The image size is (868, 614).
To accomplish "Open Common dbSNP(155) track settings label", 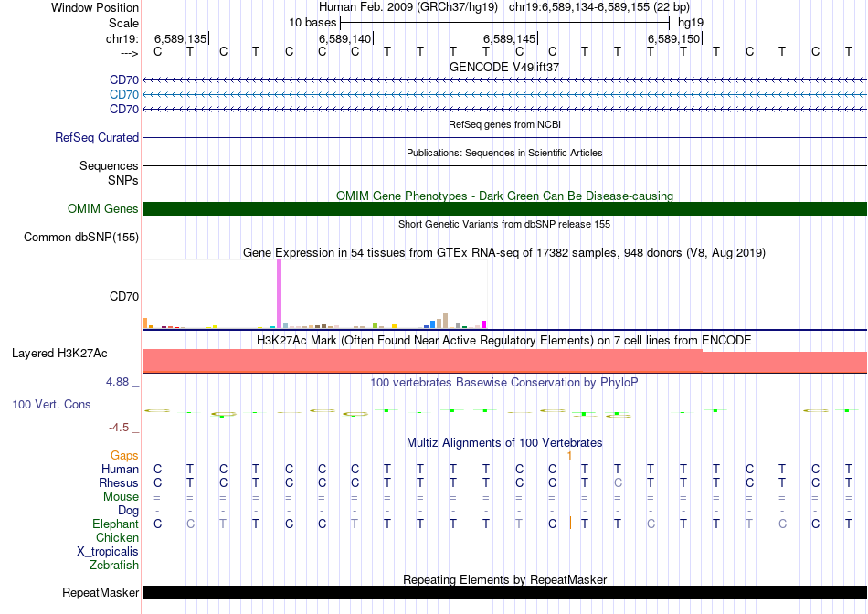I will point(80,238).
